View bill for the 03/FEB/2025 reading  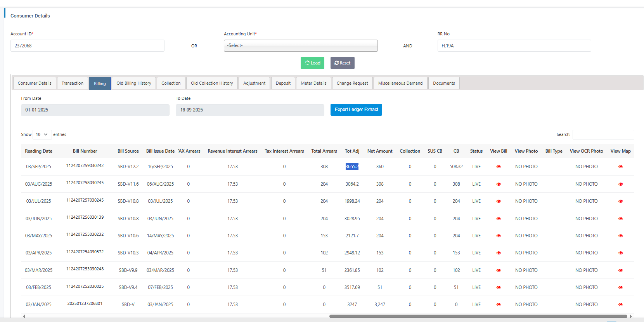pyautogui.click(x=499, y=287)
